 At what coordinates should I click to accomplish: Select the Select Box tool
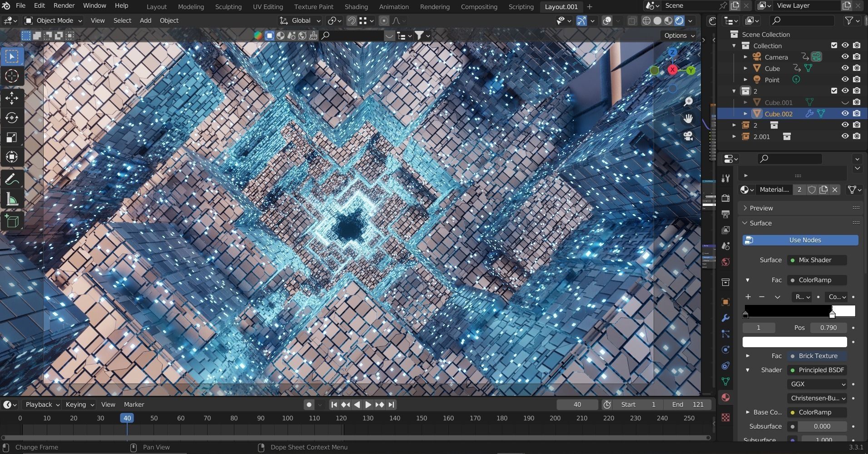tap(12, 56)
